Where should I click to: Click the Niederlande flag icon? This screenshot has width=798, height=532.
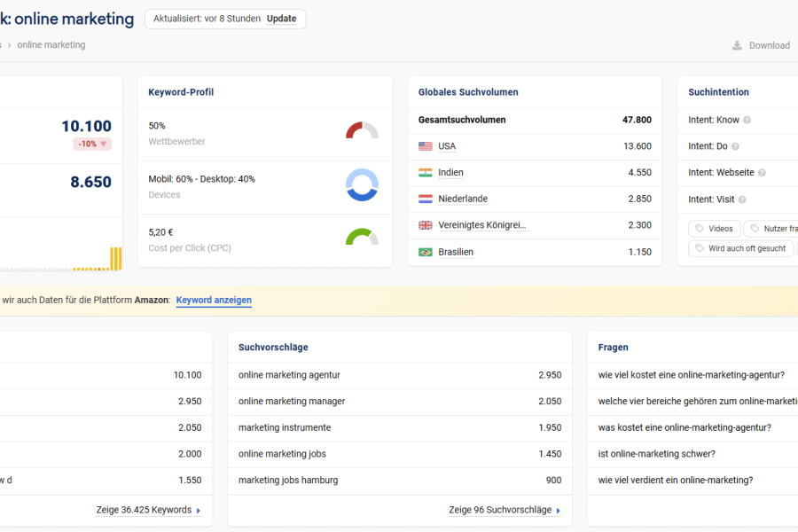click(x=426, y=199)
